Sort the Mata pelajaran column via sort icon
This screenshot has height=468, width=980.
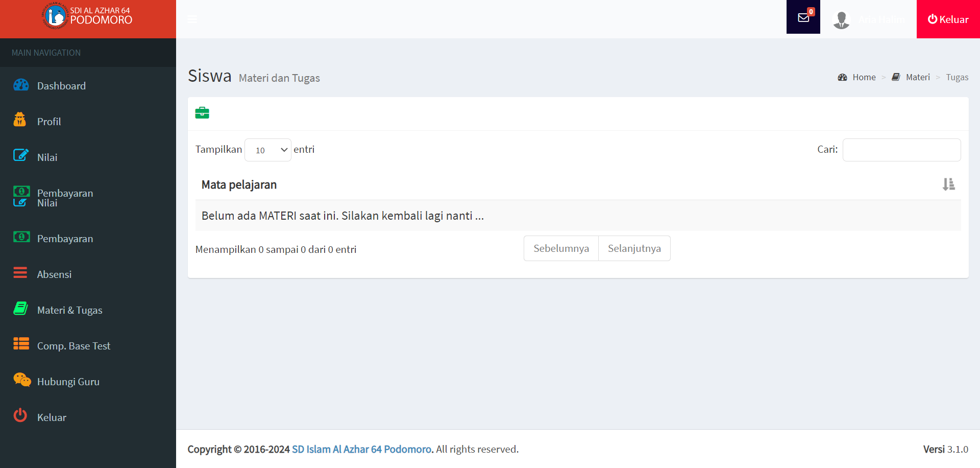tap(948, 184)
